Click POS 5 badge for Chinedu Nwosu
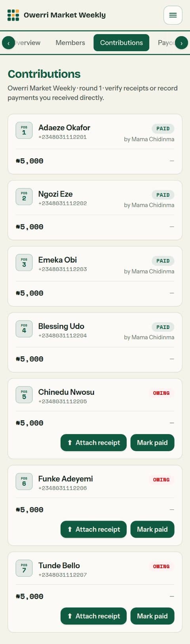The image size is (190, 644). click(x=24, y=395)
